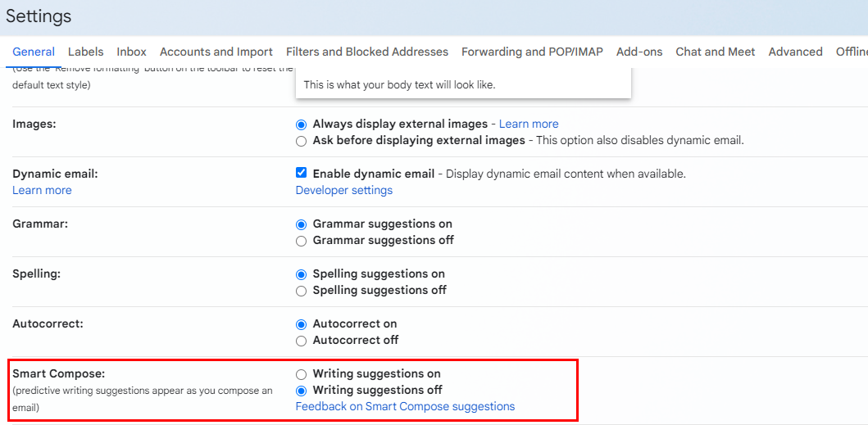This screenshot has width=868, height=425.
Task: Choose Ask before displaying external images
Action: click(x=302, y=141)
